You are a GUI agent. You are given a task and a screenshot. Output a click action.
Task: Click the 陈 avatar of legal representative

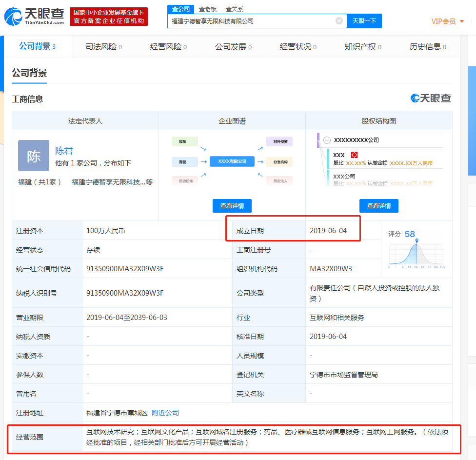point(34,156)
